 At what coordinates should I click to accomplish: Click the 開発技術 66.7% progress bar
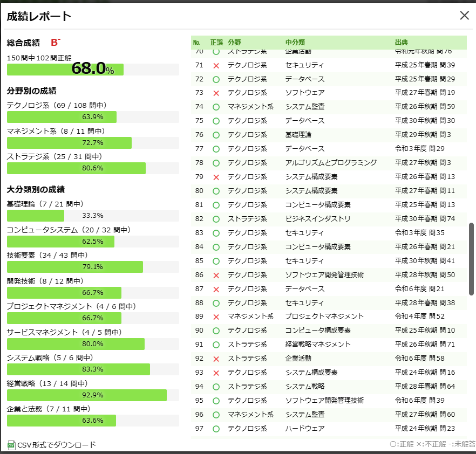click(93, 293)
